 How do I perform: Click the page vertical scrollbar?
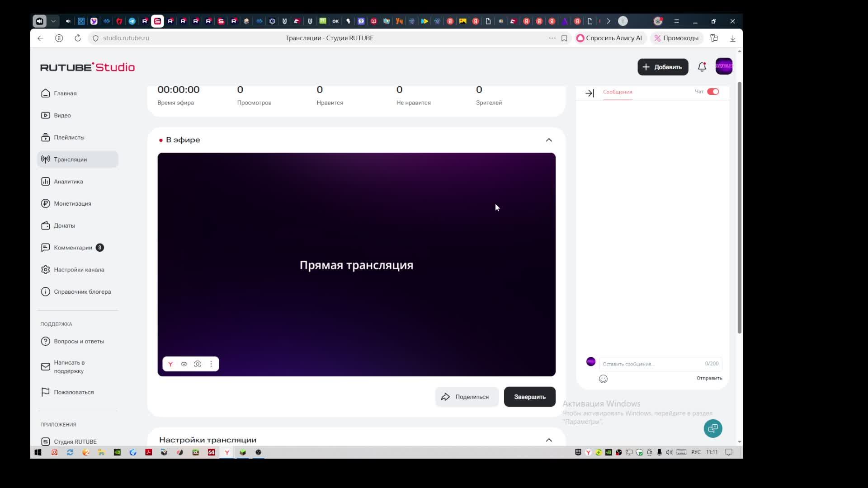740,208
